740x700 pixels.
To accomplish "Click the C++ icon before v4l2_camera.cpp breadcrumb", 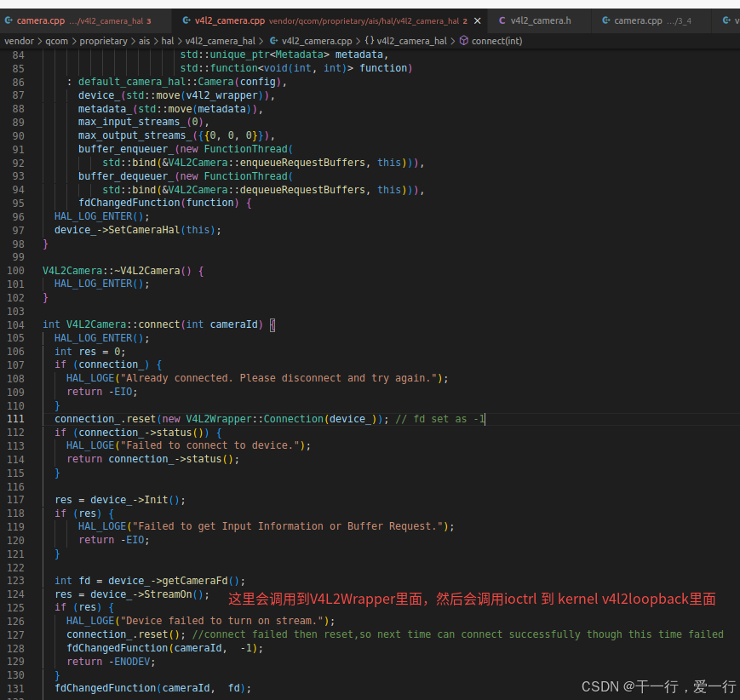I will pyautogui.click(x=273, y=41).
